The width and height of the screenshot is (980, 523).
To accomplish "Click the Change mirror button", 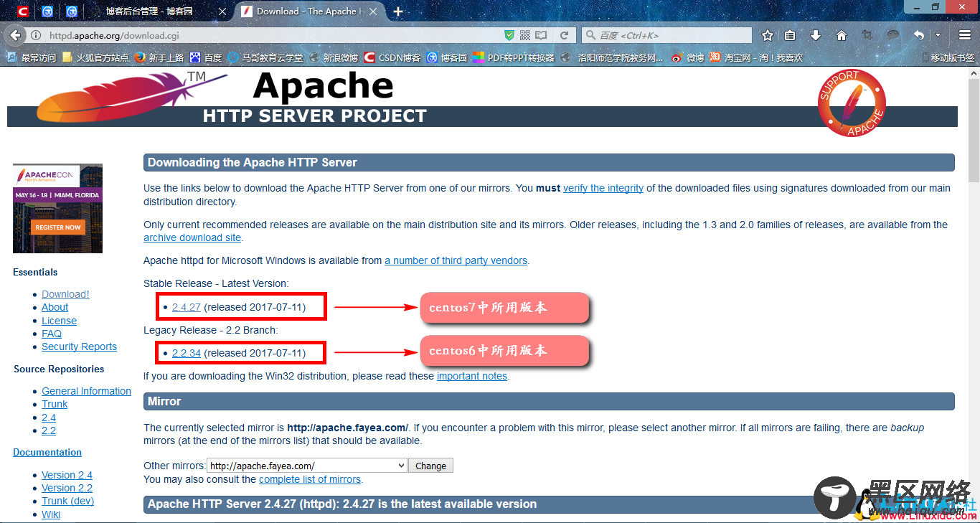I will [x=431, y=466].
